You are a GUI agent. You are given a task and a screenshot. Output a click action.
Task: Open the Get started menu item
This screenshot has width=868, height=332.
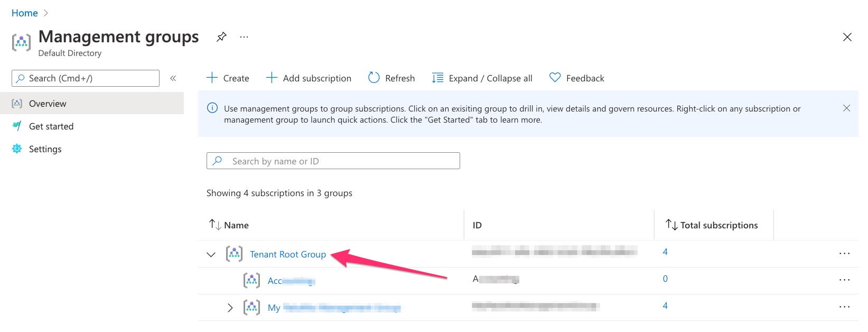pos(51,126)
